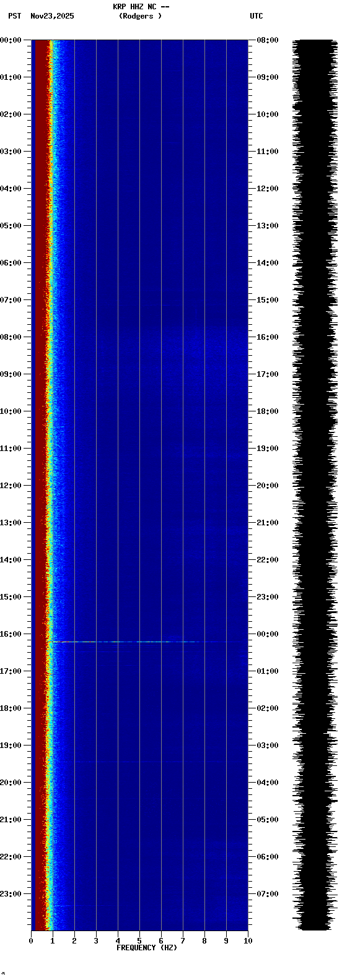Select the 06:00 label on the PST axis
This screenshot has width=342, height=980.
11,263
